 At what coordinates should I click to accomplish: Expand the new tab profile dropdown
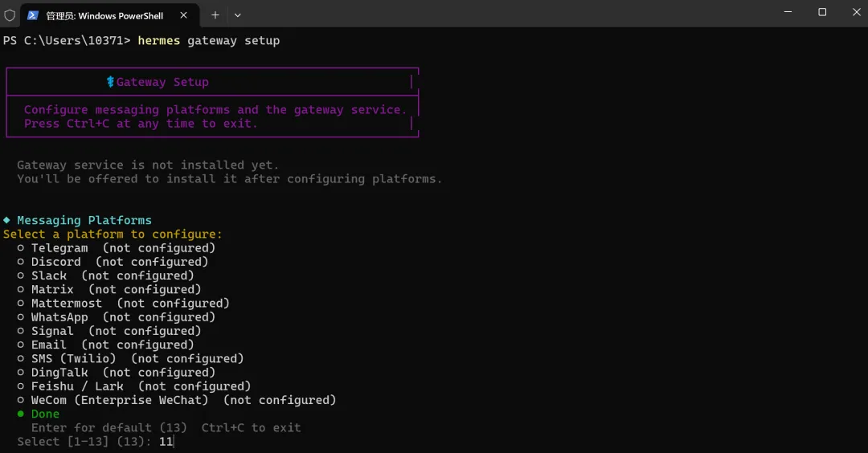(238, 14)
